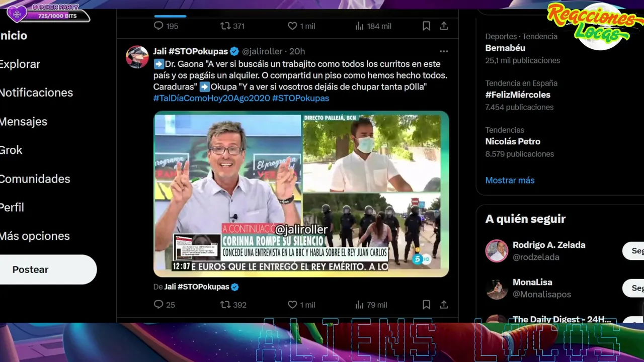Reply to Jali's tweet with 25 comments
This screenshot has height=362, width=644.
165,305
